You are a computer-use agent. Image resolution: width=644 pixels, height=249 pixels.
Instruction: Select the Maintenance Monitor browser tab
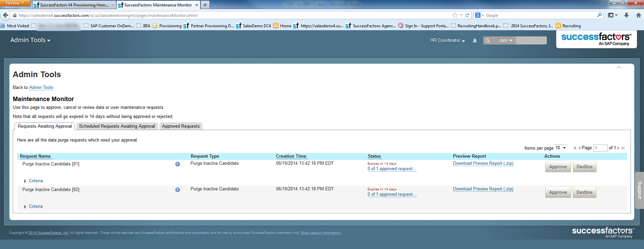[158, 5]
